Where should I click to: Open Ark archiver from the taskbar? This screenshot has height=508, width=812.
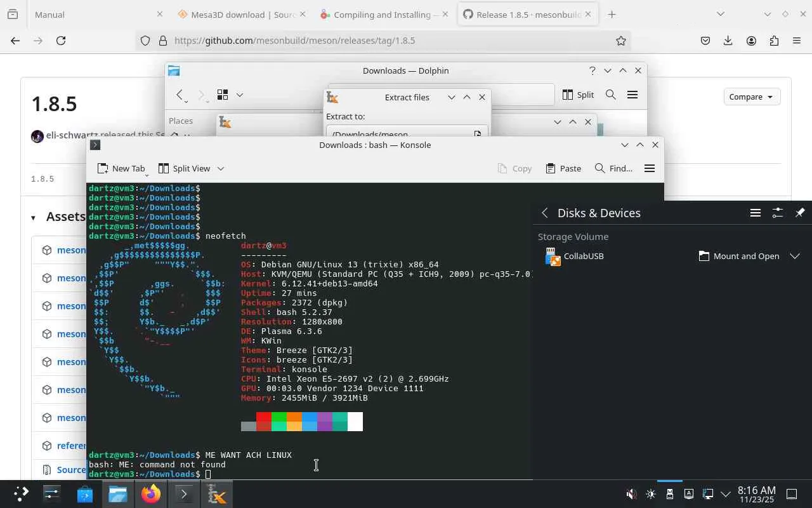tap(217, 493)
